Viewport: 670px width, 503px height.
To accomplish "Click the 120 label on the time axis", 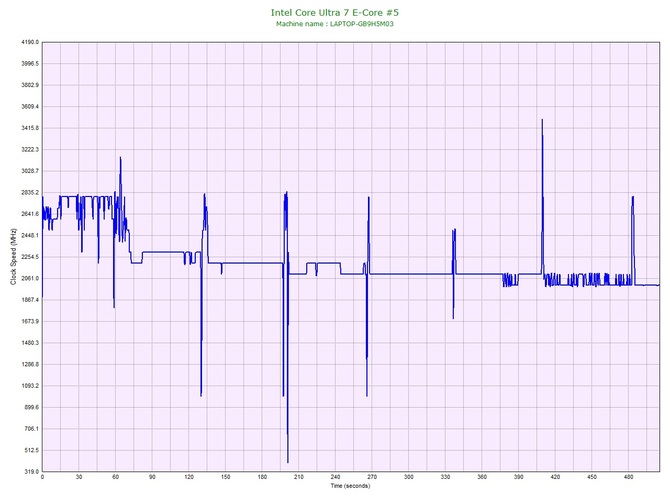I will coord(189,477).
